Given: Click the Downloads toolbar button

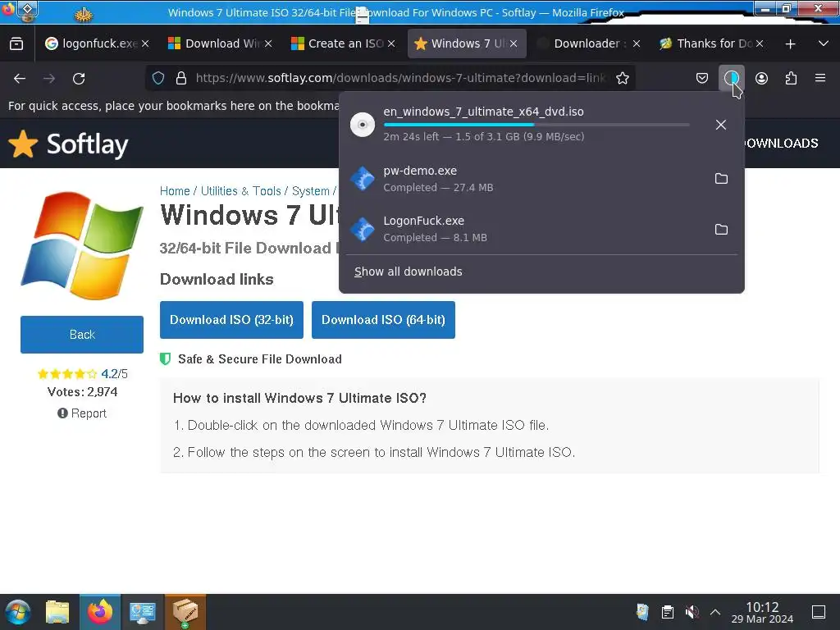Looking at the screenshot, I should pyautogui.click(x=731, y=78).
